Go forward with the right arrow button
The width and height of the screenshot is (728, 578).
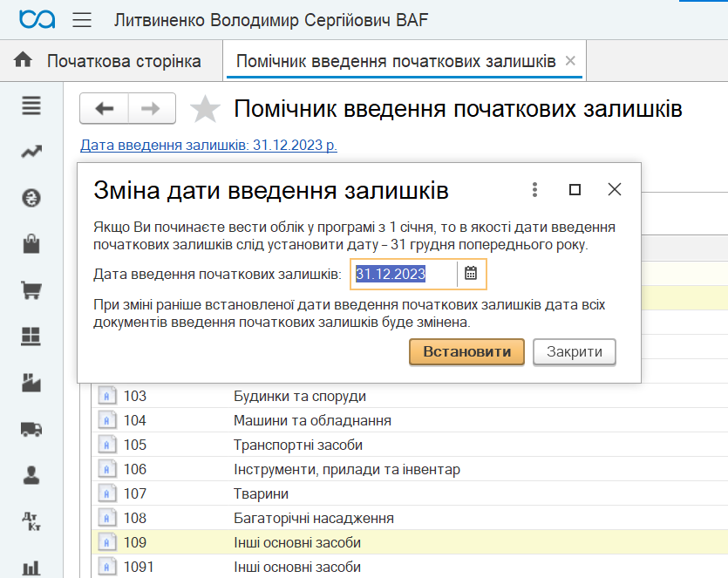(152, 109)
